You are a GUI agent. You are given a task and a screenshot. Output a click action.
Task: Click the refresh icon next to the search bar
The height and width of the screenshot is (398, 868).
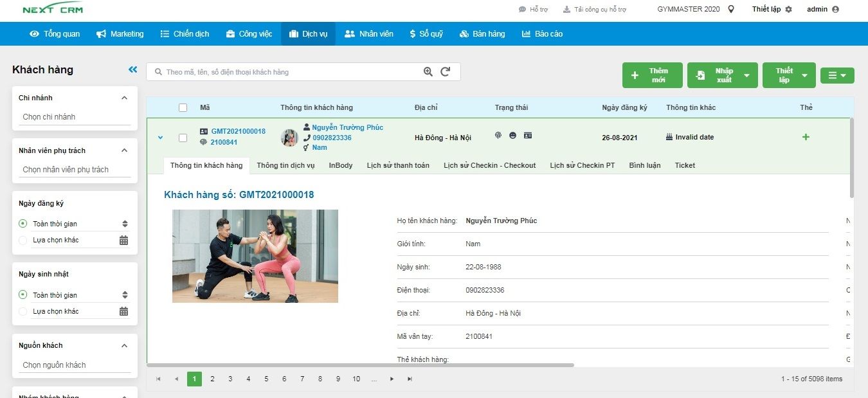[446, 72]
